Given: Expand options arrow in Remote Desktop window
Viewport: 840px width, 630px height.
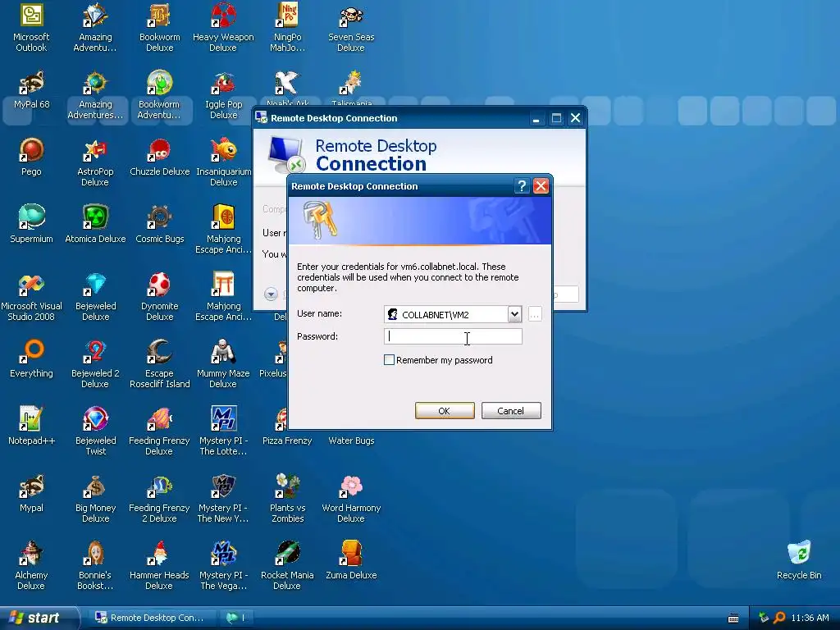Looking at the screenshot, I should tap(271, 294).
